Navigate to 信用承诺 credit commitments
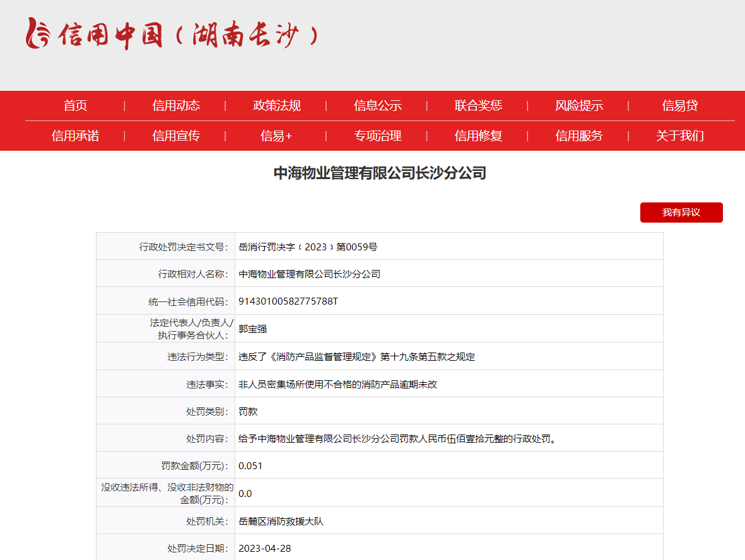The width and height of the screenshot is (745, 560). (75, 136)
